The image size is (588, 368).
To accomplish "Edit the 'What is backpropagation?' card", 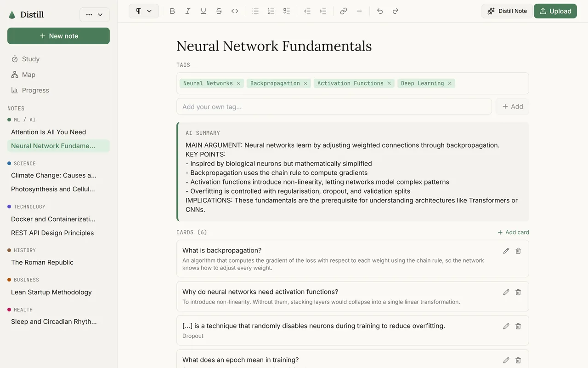I will [506, 251].
